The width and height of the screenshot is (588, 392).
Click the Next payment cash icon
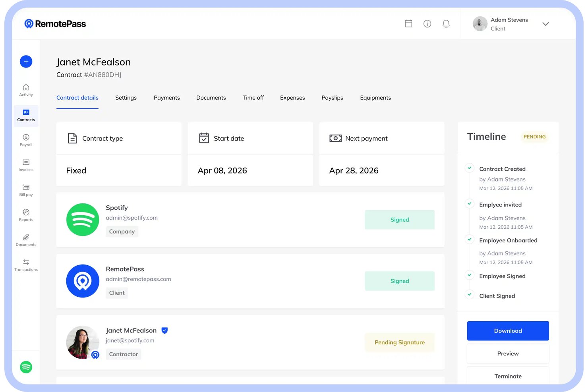click(335, 138)
